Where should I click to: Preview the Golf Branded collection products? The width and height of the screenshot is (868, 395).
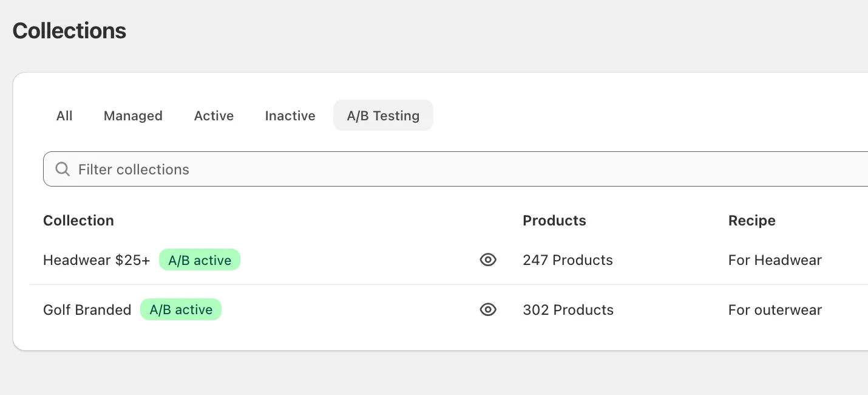point(488,309)
